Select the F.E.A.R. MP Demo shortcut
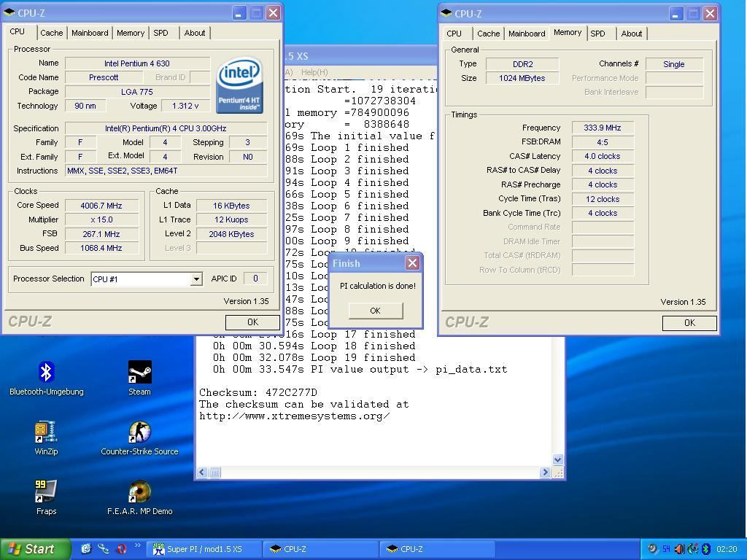The height and width of the screenshot is (560, 747). (139, 497)
